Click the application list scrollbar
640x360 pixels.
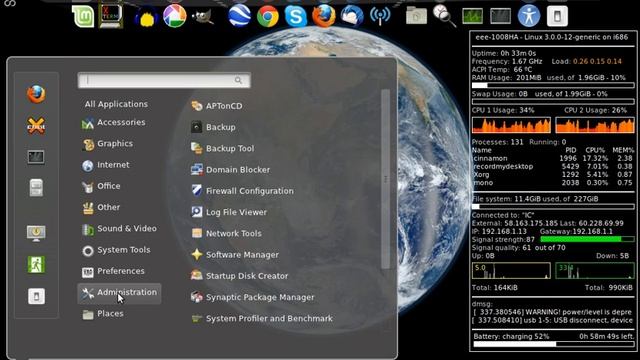(385, 179)
